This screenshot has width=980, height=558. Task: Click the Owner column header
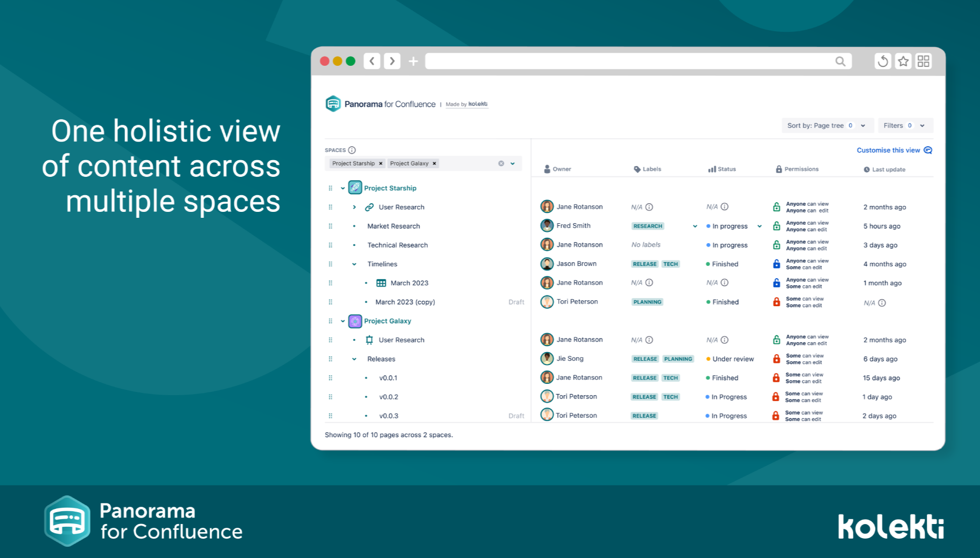(x=557, y=169)
